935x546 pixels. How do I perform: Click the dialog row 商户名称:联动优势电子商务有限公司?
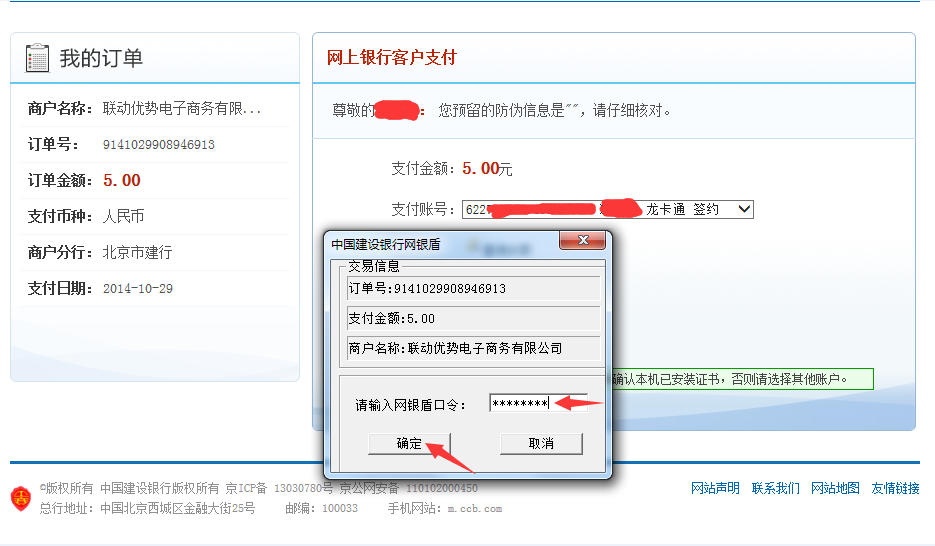click(473, 348)
